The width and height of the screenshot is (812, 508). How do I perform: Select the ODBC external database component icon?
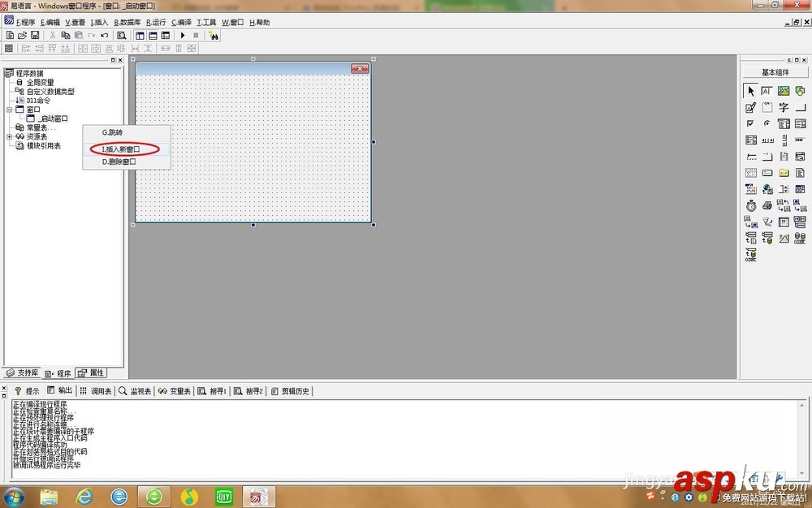[800, 238]
